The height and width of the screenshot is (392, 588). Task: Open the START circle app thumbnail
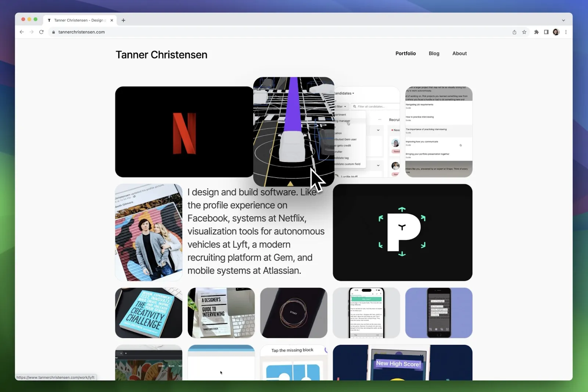click(294, 313)
